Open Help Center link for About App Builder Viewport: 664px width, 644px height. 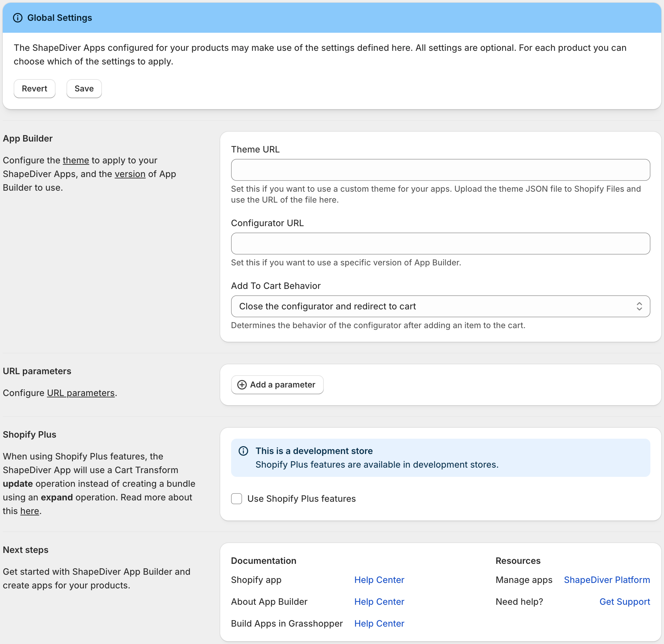coord(379,602)
